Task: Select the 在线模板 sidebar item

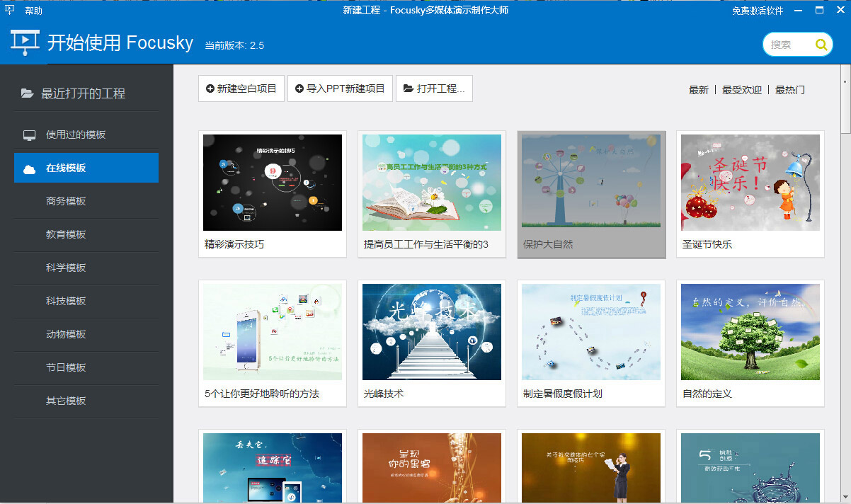Action: 86,168
